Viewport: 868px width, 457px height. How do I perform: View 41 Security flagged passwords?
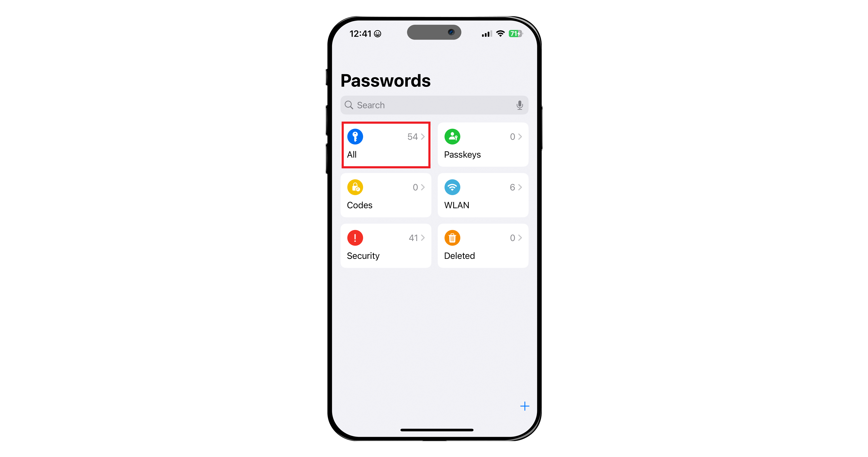coord(386,246)
